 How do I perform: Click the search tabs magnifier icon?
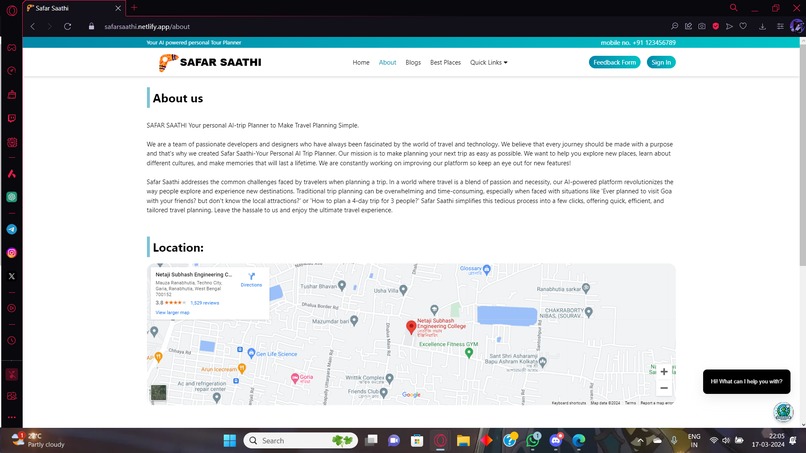click(734, 8)
